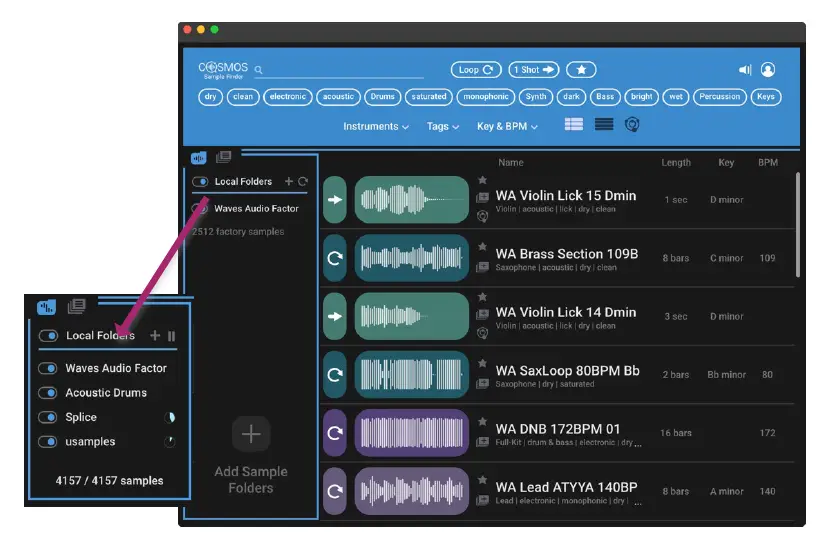Favorite WA DNB 172BPM 01 with star

[x=482, y=422]
